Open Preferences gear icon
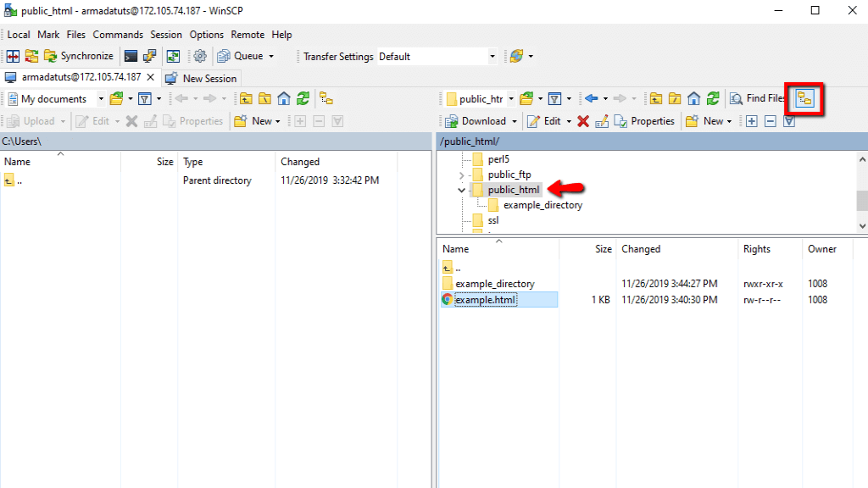This screenshot has width=868, height=488. pyautogui.click(x=200, y=56)
